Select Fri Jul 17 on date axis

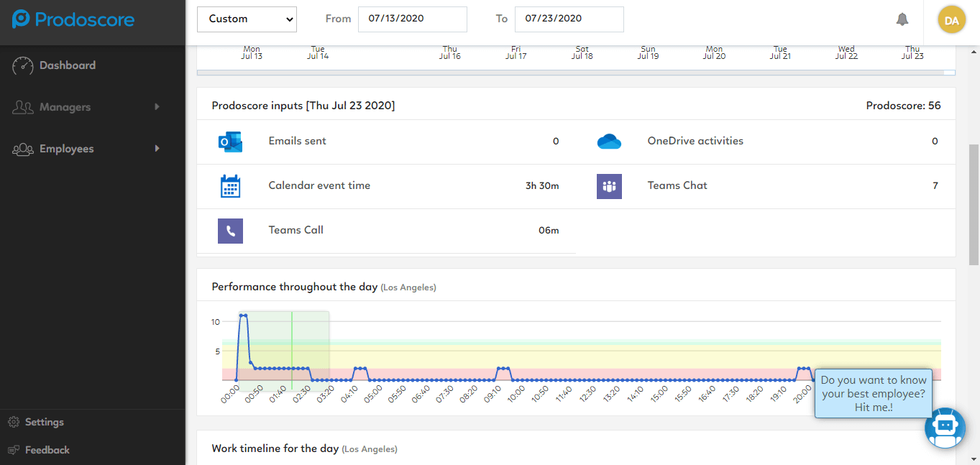[x=516, y=52]
